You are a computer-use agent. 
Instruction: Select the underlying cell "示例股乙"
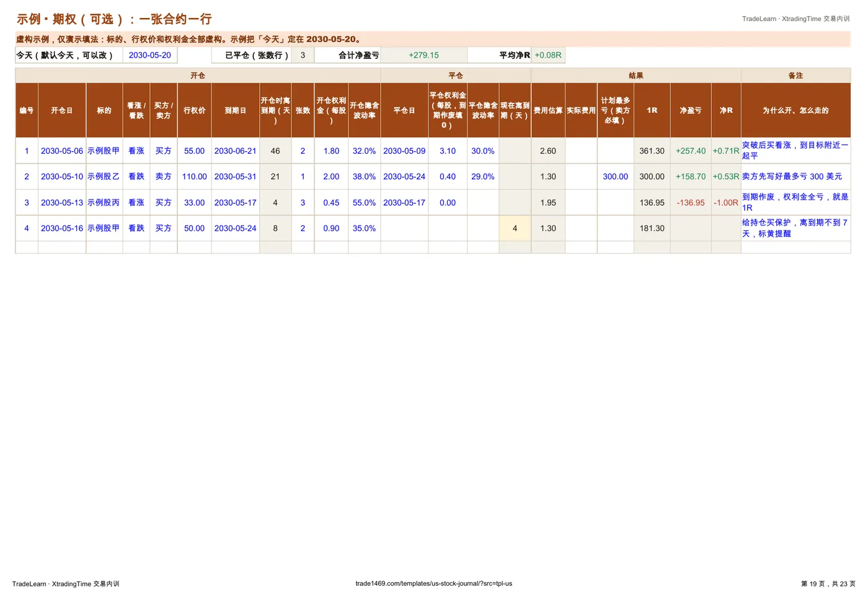click(x=104, y=177)
